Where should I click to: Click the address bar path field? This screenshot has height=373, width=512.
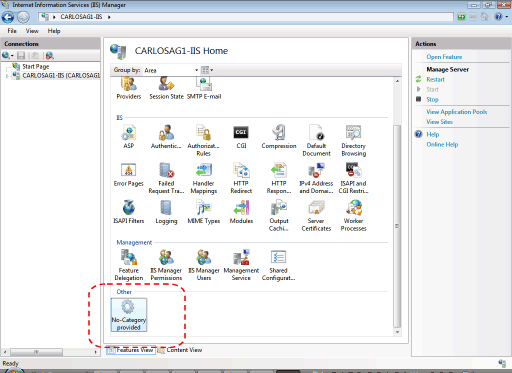pyautogui.click(x=246, y=17)
